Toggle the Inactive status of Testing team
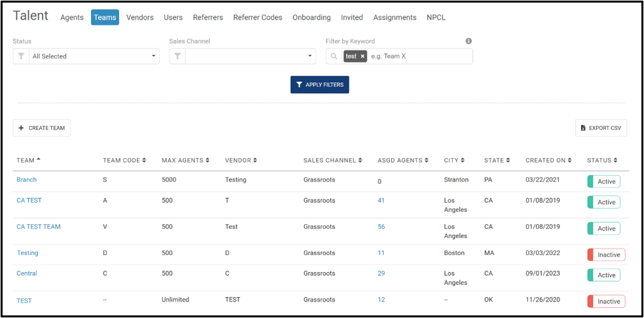 [x=606, y=255]
